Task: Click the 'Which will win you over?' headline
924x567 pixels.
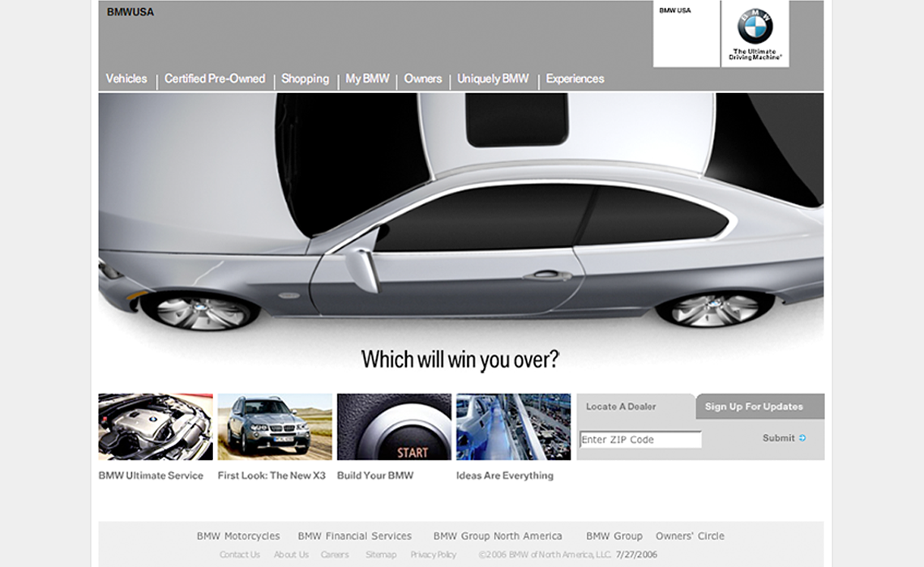Action: (x=460, y=359)
